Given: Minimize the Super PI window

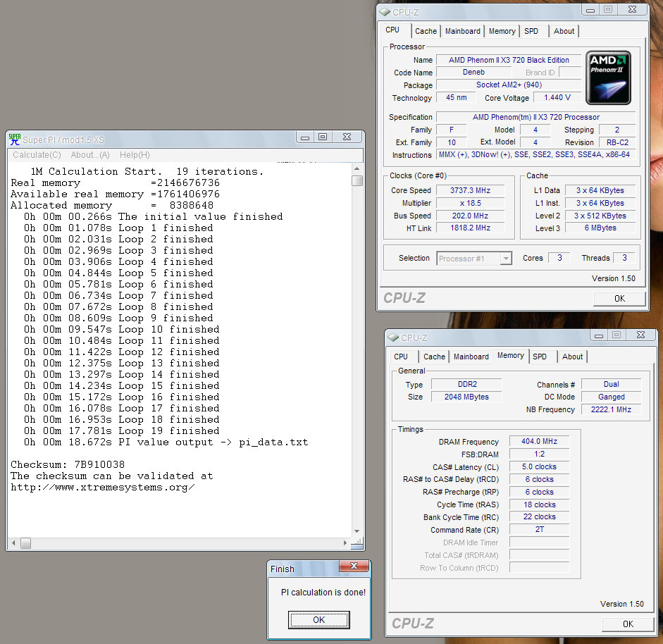Looking at the screenshot, I should (x=305, y=137).
